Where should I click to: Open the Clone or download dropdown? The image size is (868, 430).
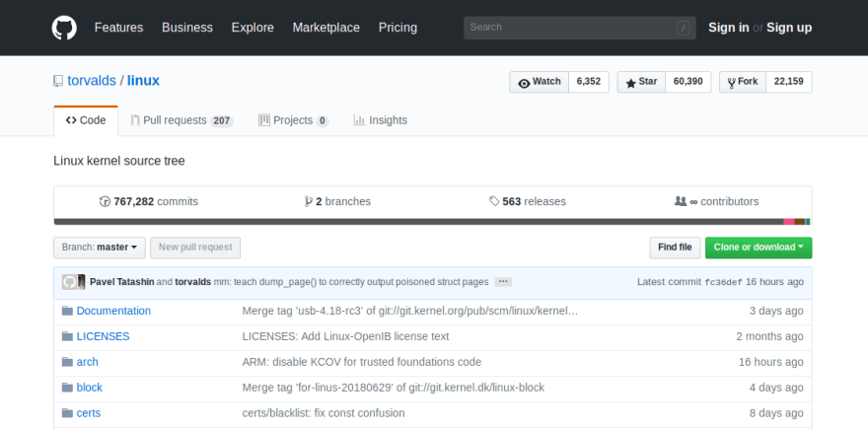(759, 248)
